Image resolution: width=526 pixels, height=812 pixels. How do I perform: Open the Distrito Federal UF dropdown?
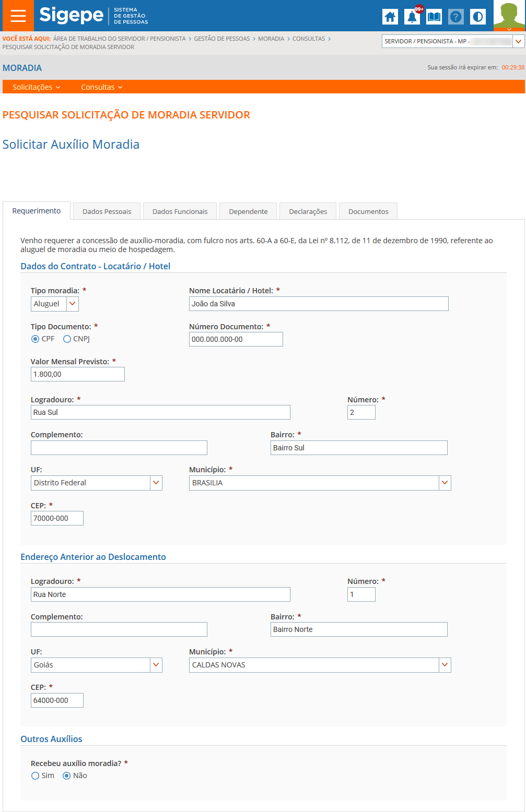[156, 483]
